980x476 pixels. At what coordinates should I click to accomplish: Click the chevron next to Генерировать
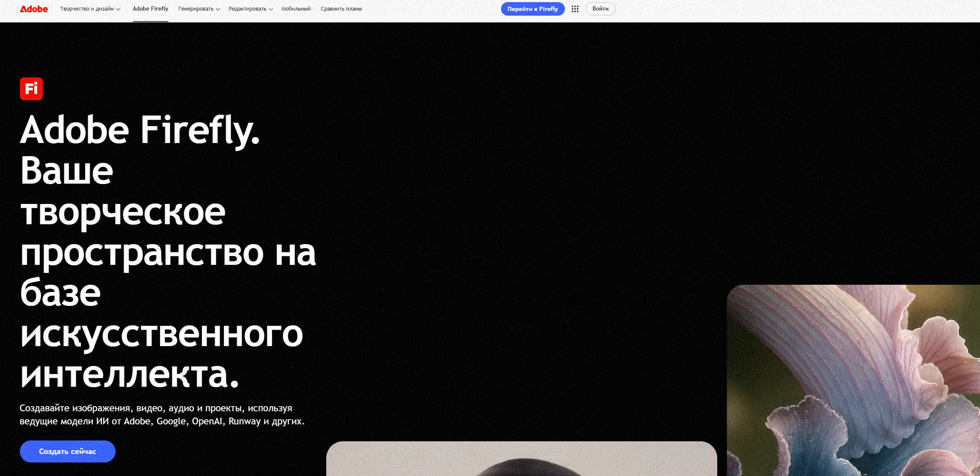point(218,9)
